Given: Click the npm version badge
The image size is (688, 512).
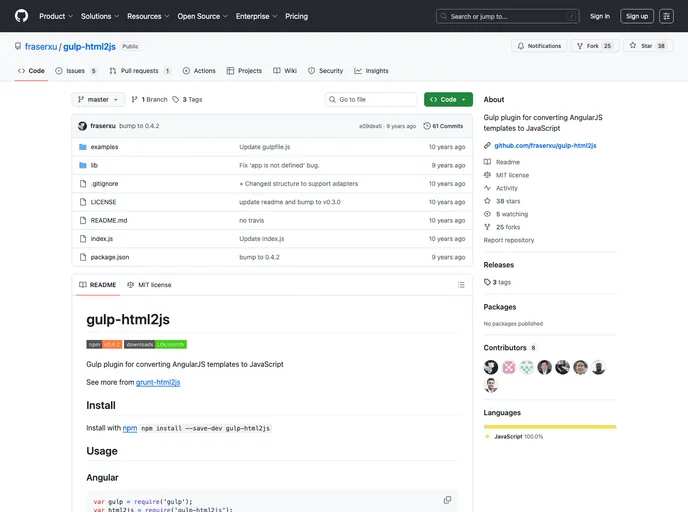Looking at the screenshot, I should (104, 344).
